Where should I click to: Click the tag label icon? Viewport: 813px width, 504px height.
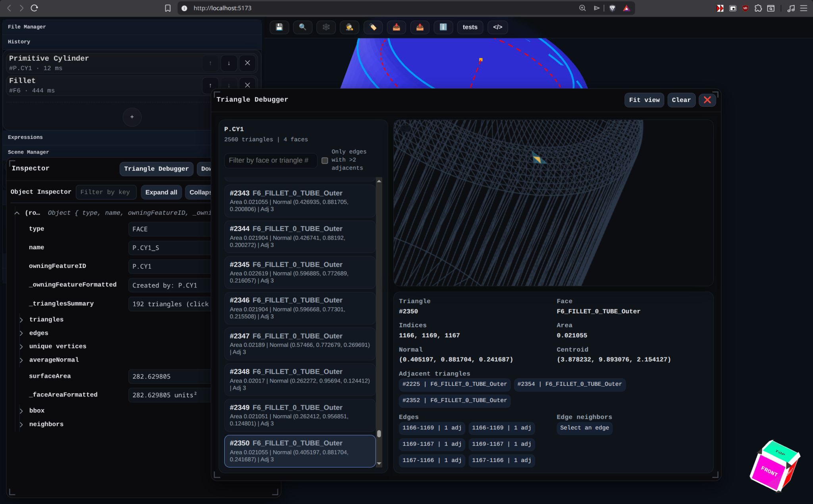coord(373,27)
